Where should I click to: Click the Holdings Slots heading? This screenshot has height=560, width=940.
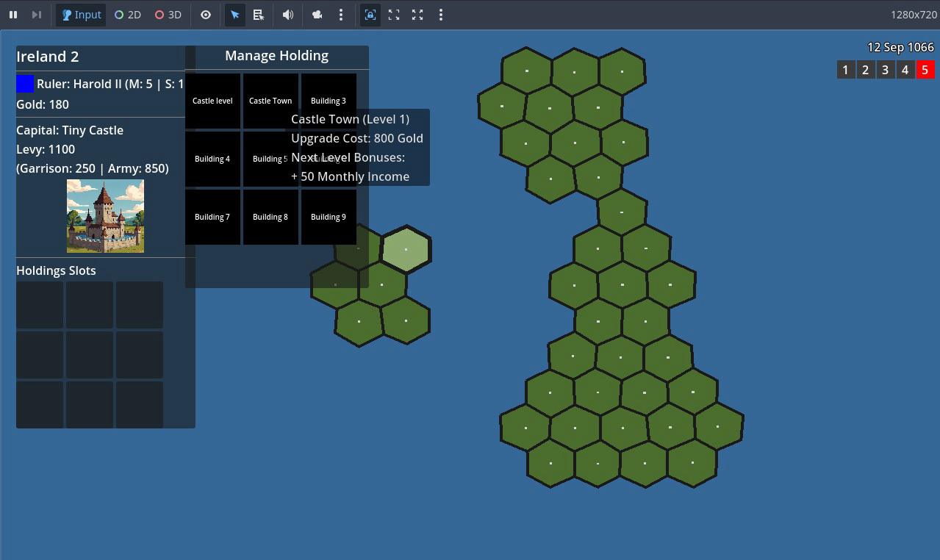click(56, 270)
